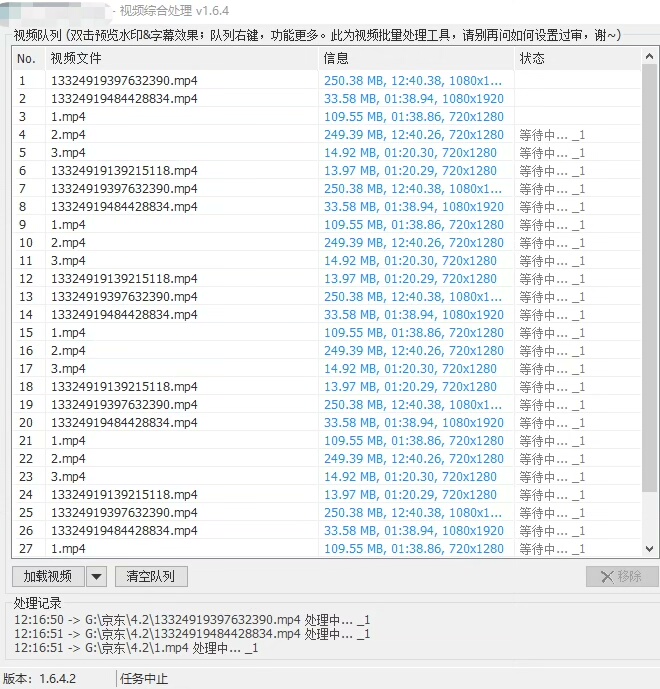The image size is (660, 689).
Task: Select row 11 file 3.mp4
Action: tap(68, 261)
